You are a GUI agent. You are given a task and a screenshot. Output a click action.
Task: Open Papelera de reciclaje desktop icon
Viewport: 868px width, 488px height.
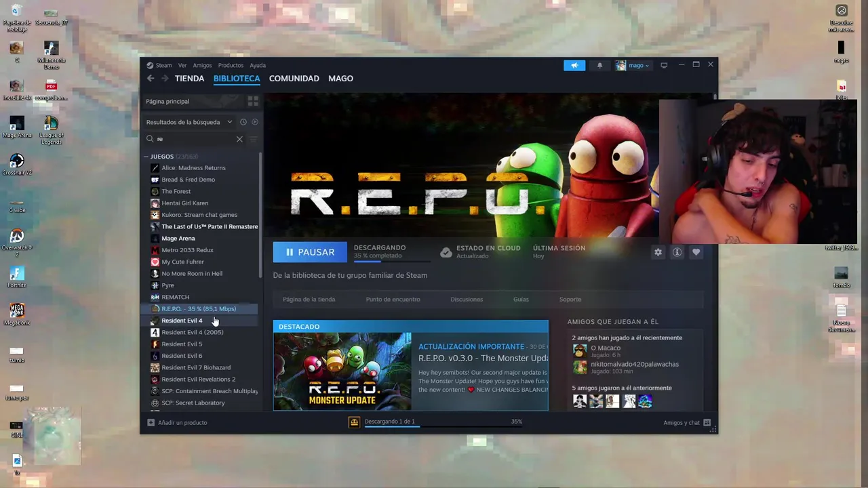16,18
